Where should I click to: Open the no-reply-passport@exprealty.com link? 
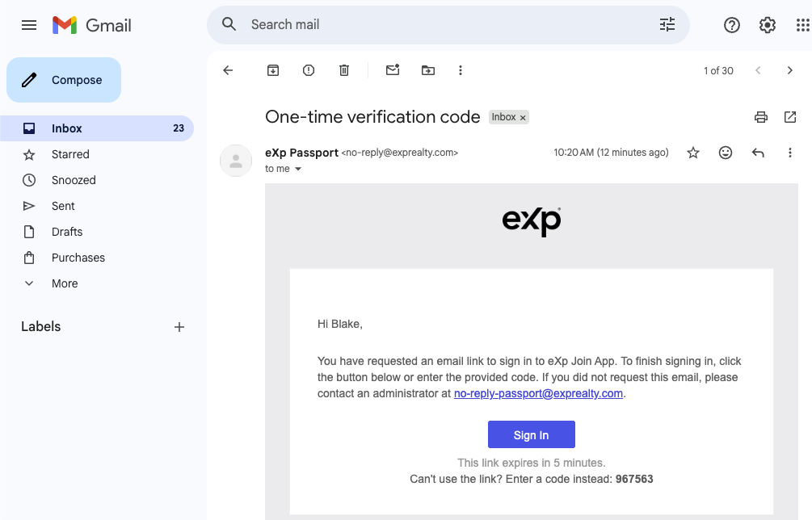[538, 394]
